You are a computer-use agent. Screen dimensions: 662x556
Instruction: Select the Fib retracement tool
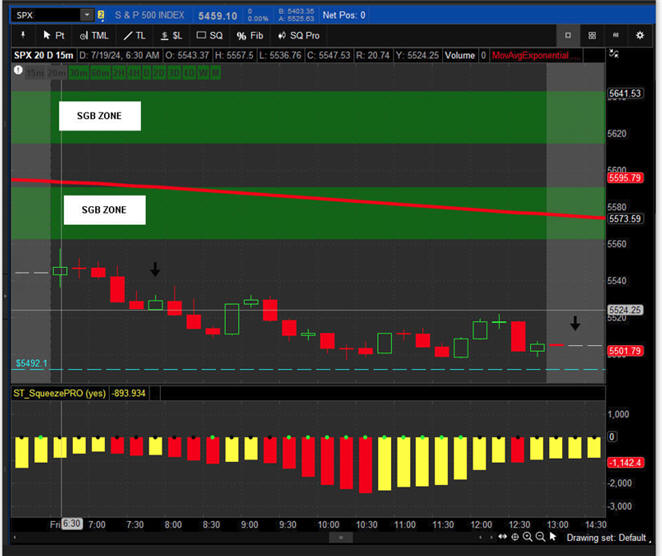248,35
